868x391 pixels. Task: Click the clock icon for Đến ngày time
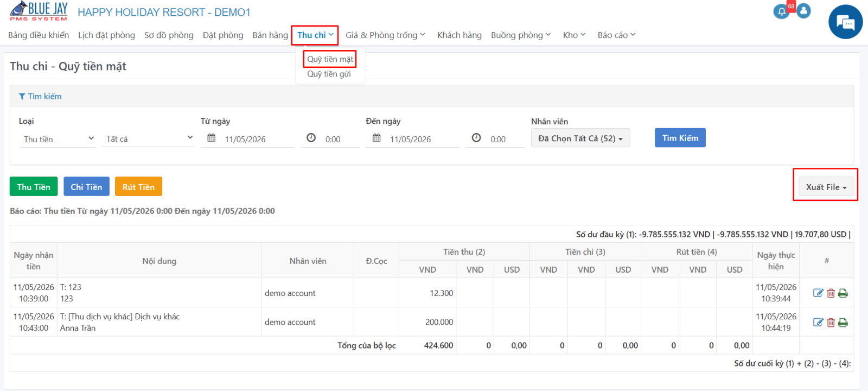tap(476, 138)
